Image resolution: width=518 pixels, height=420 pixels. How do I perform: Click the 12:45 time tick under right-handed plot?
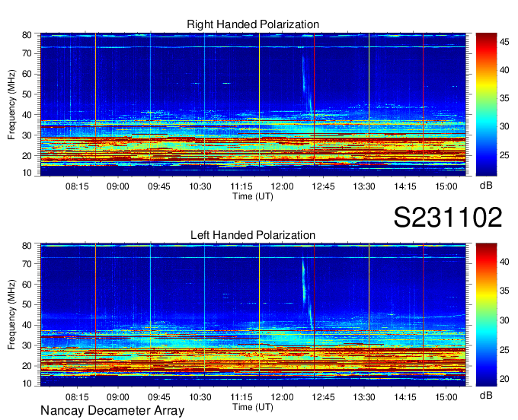tap(323, 186)
